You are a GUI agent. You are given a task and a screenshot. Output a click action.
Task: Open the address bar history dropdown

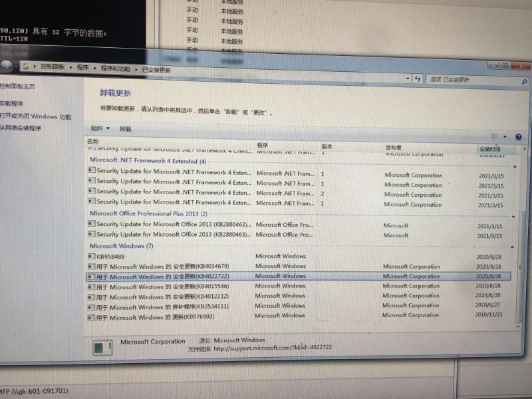click(408, 78)
